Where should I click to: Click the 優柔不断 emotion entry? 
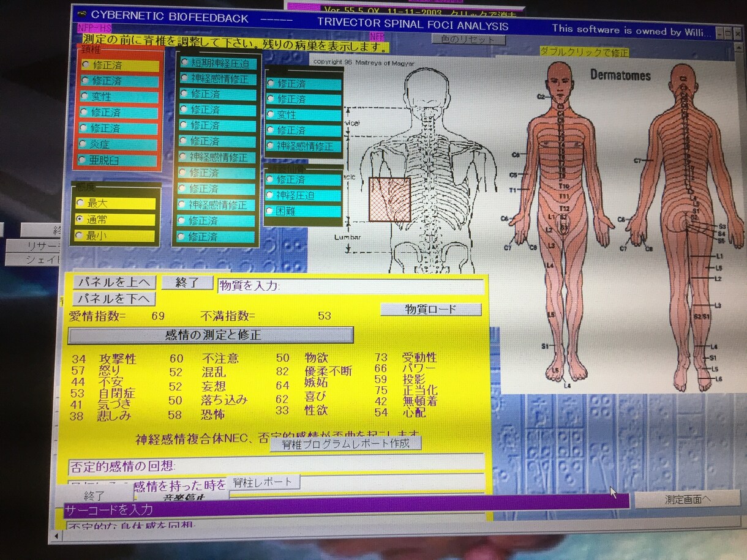pos(329,371)
